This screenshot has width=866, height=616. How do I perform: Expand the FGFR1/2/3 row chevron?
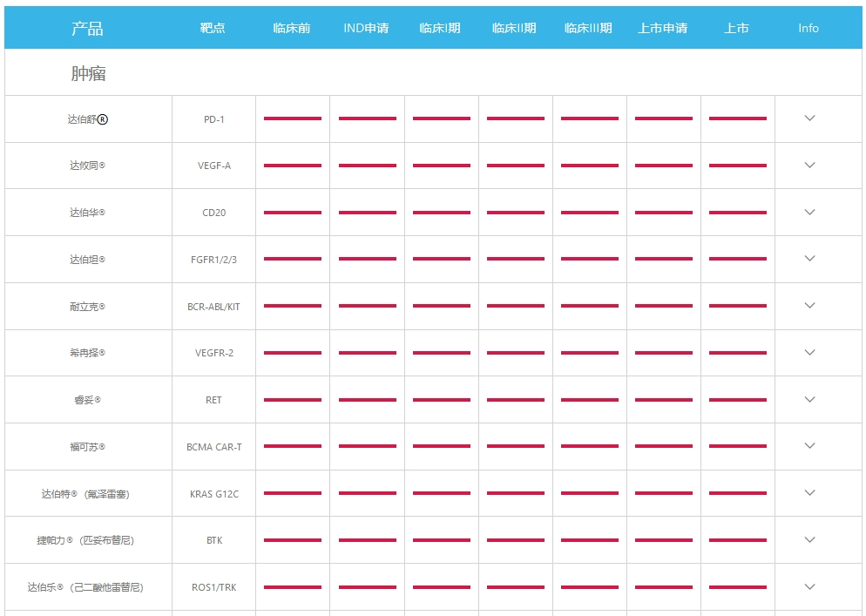tap(809, 259)
